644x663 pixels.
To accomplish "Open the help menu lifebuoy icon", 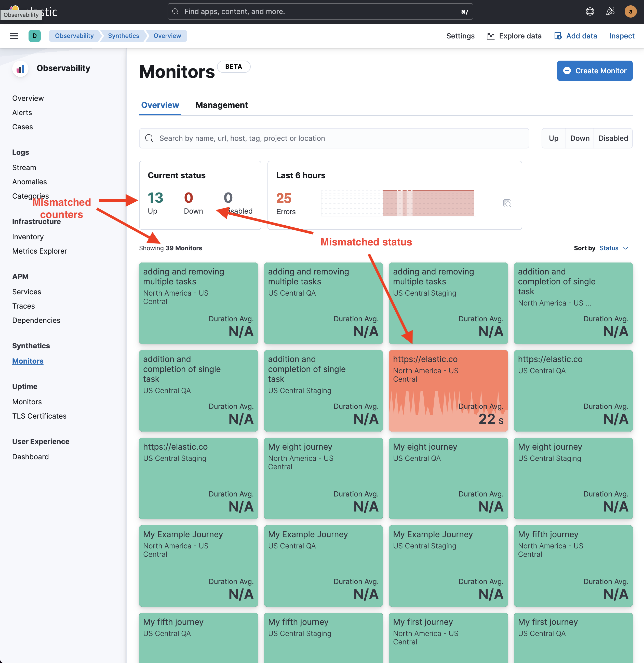I will (589, 11).
